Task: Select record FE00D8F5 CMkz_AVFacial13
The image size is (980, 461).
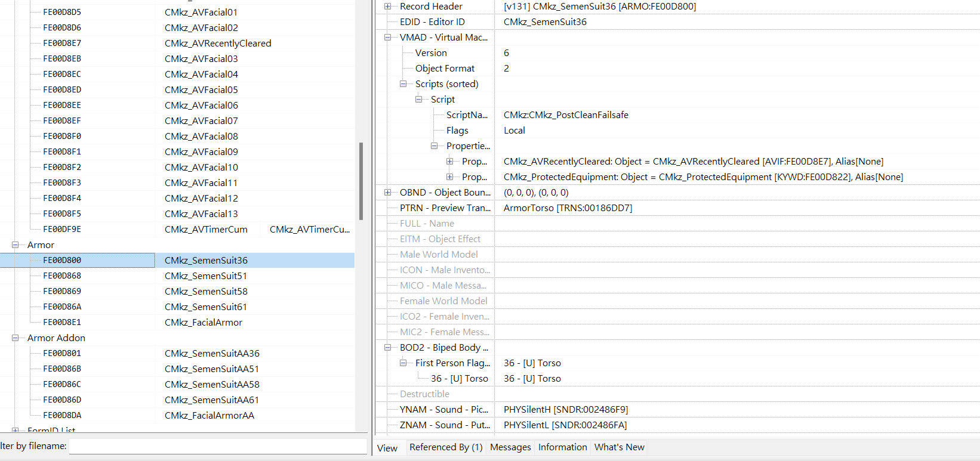Action: [177, 214]
